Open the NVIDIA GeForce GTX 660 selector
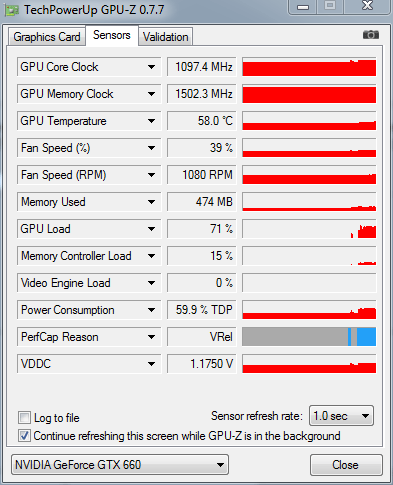The height and width of the screenshot is (485, 393). pyautogui.click(x=120, y=464)
